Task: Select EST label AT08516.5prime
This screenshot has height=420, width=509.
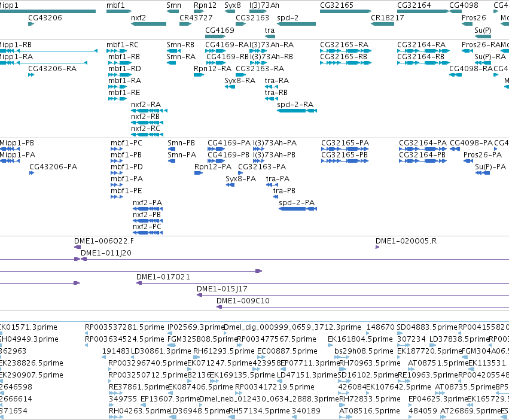Action: [370, 411]
